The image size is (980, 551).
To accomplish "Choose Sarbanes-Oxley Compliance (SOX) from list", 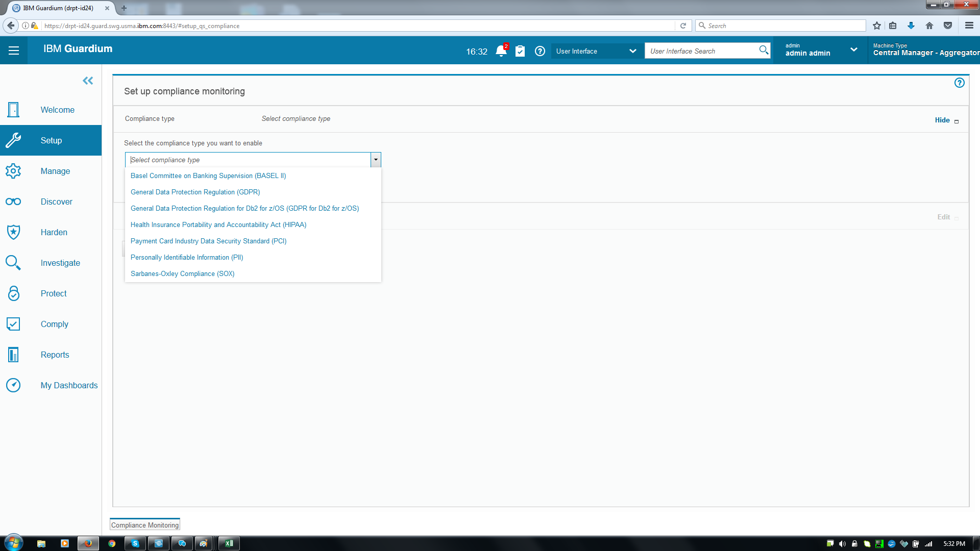I will point(182,274).
